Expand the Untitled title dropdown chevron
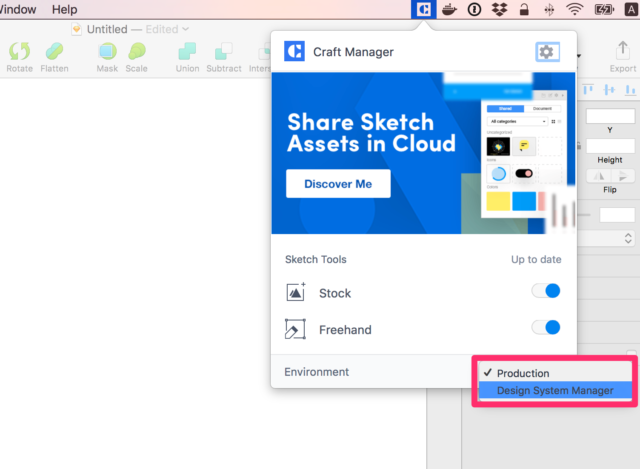 pos(185,29)
